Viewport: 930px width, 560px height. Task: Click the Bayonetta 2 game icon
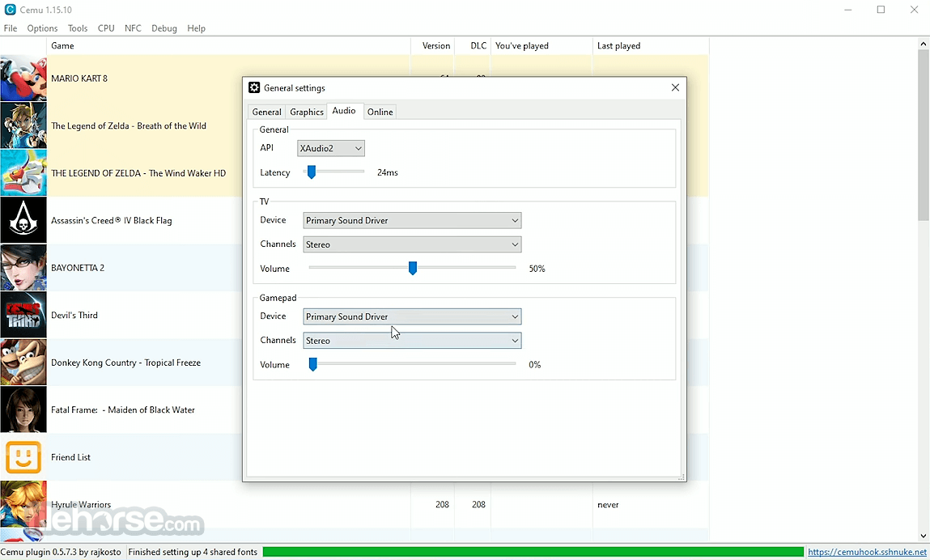click(x=23, y=268)
